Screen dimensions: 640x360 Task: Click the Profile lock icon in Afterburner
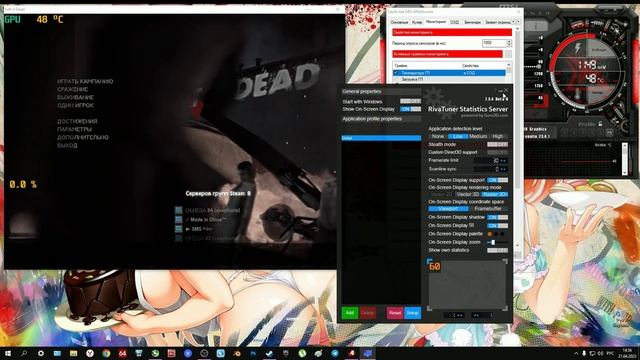click(x=600, y=124)
